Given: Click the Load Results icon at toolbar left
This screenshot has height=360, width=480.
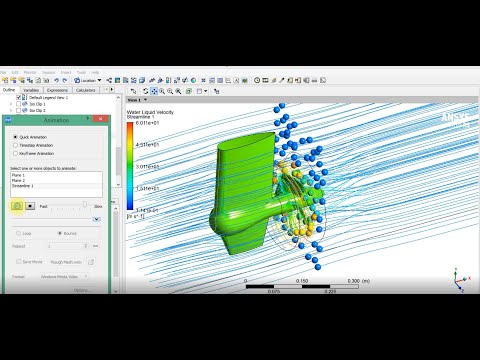Looking at the screenshot, I should click(5, 80).
